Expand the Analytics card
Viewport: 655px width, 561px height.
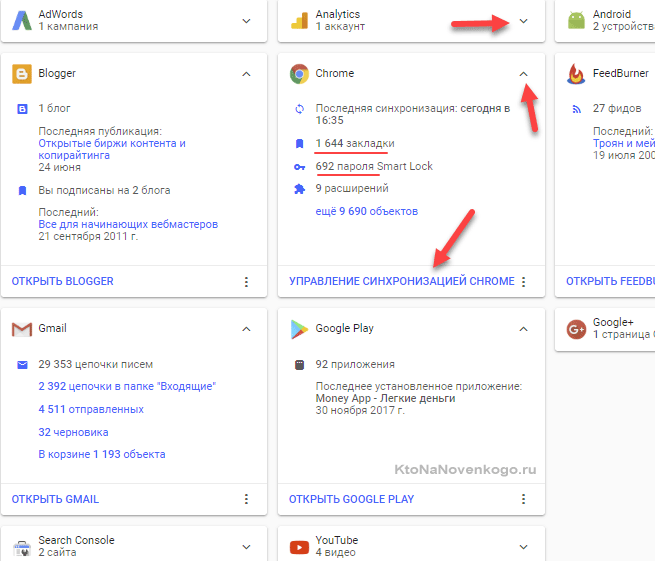pos(523,21)
